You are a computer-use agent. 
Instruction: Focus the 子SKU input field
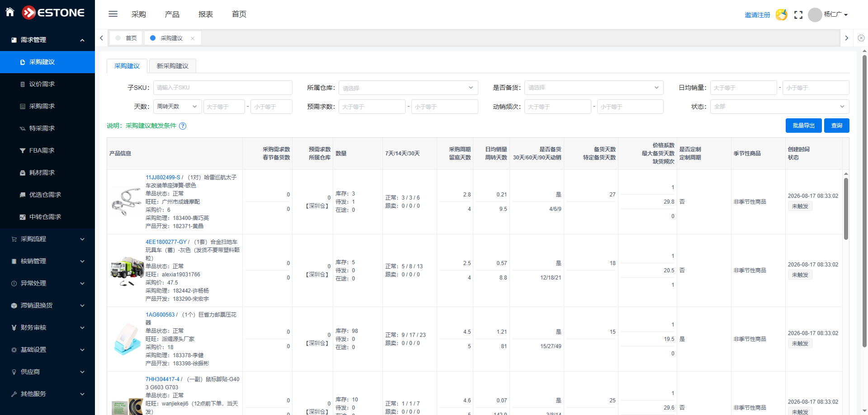223,88
